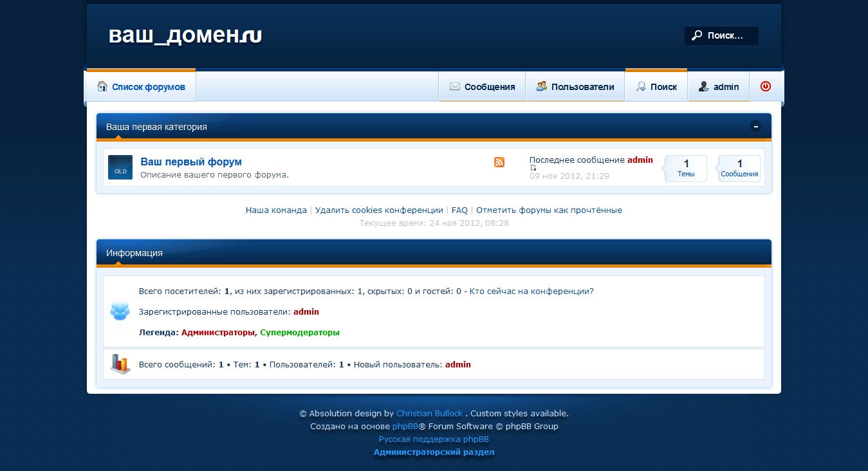This screenshot has height=471, width=868.
Task: Open the Ваш первый форум link
Action: coord(191,162)
